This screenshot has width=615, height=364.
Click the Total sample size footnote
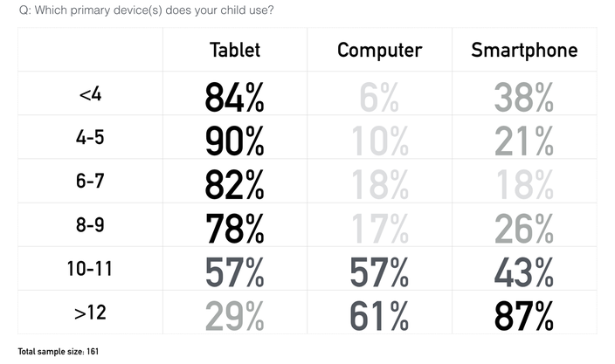click(59, 352)
